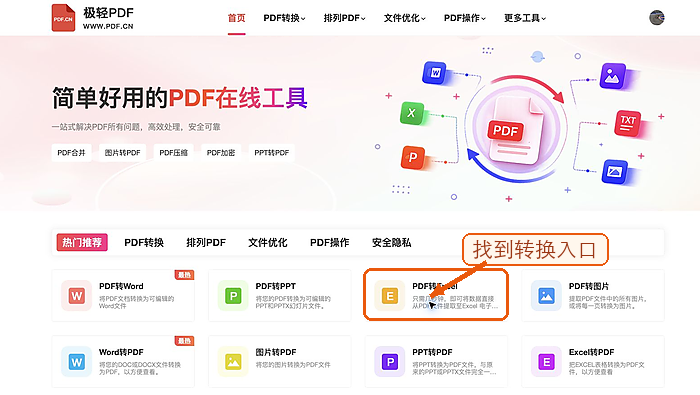
Task: Open the PDF转PPT title link
Action: pyautogui.click(x=275, y=286)
